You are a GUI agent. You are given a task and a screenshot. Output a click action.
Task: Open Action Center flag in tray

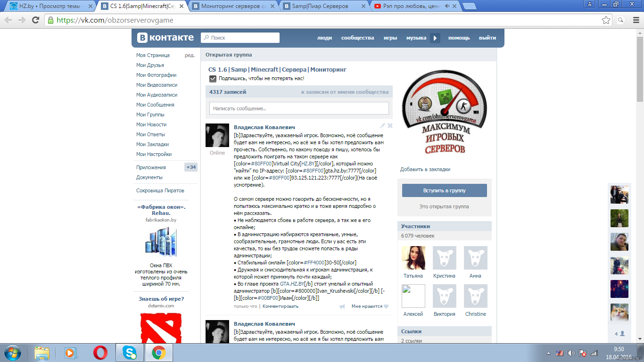[583, 353]
